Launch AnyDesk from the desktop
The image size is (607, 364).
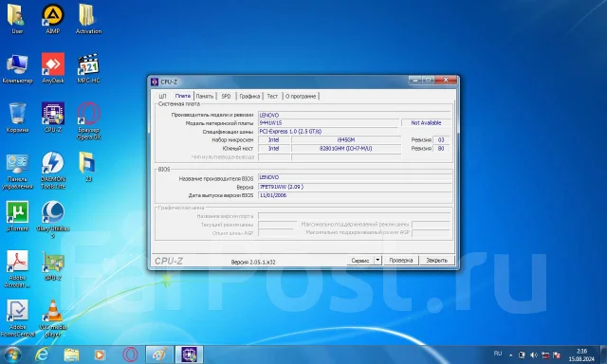53,68
